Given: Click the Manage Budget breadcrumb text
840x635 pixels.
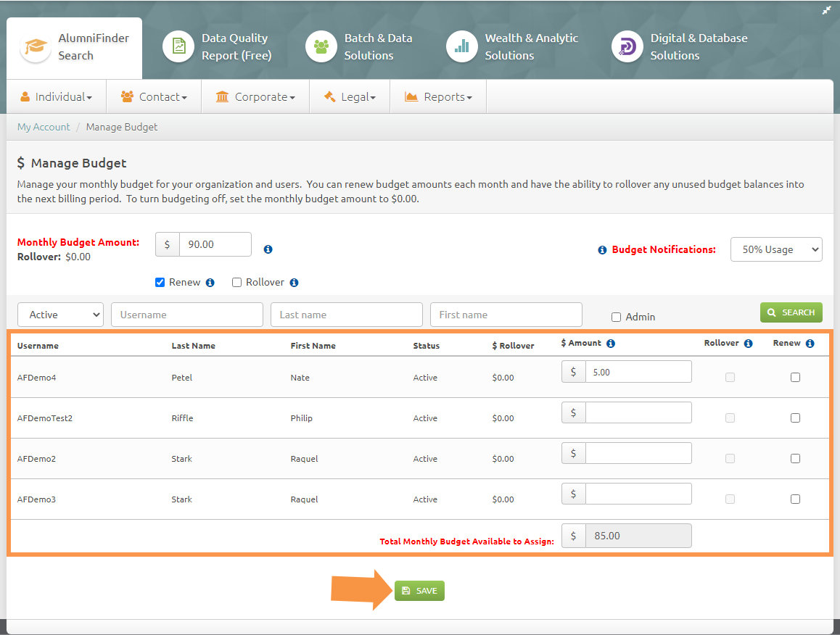Looking at the screenshot, I should [122, 127].
